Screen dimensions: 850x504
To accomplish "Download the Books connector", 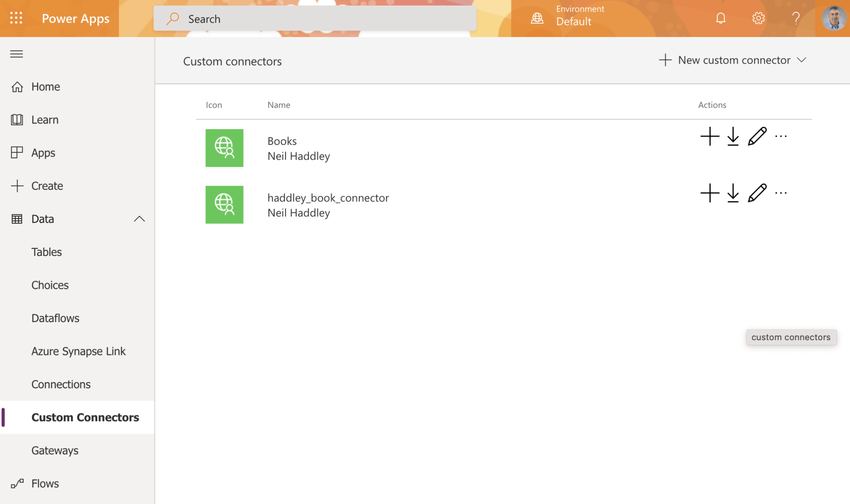I will pos(733,137).
